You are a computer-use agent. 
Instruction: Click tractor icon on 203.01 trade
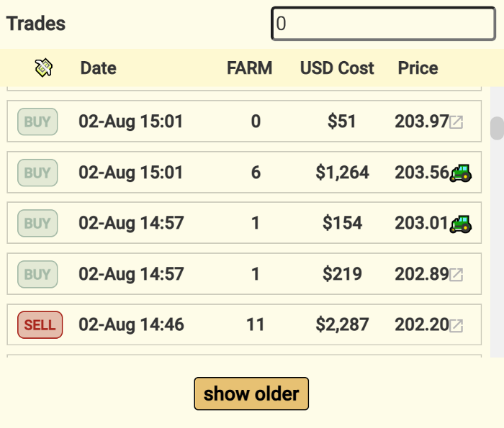point(461,224)
